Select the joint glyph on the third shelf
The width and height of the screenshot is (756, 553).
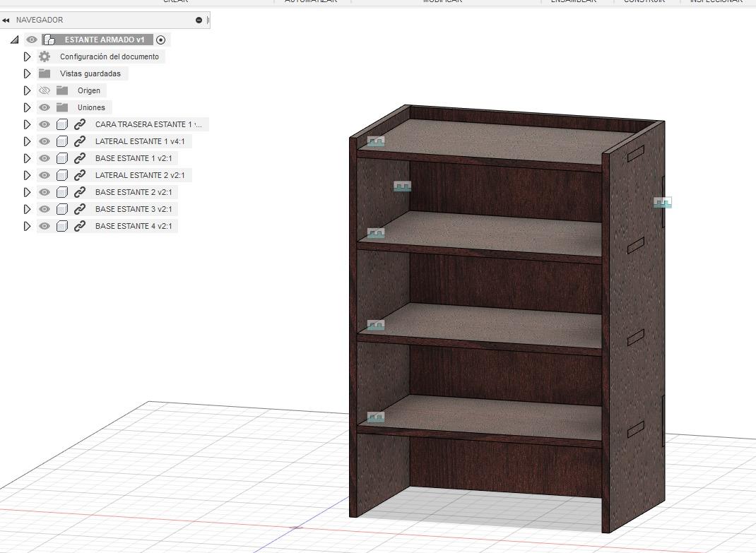[376, 326]
